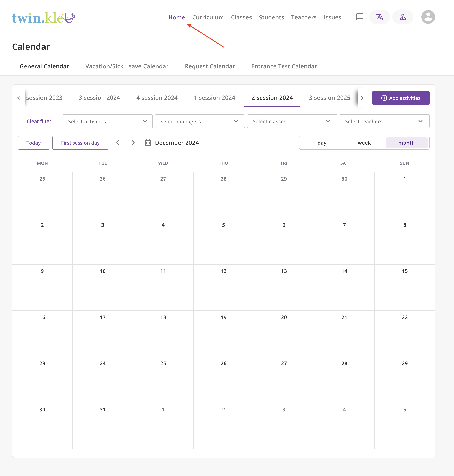Select the month view option

pyautogui.click(x=406, y=143)
